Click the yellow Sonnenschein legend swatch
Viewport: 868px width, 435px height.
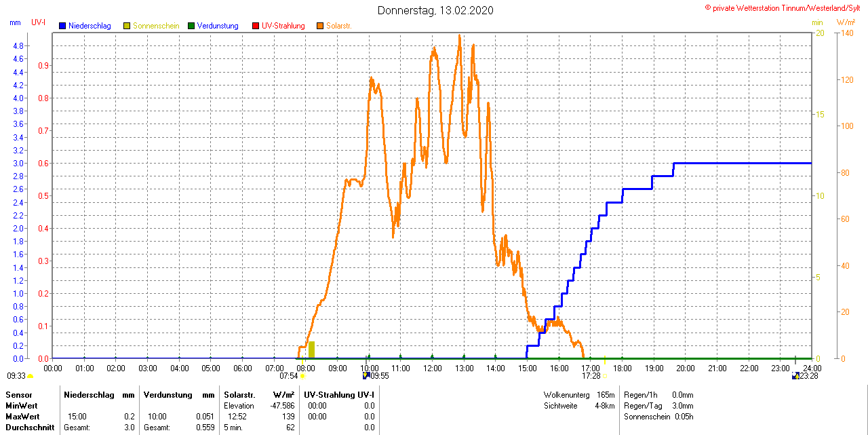click(x=127, y=26)
